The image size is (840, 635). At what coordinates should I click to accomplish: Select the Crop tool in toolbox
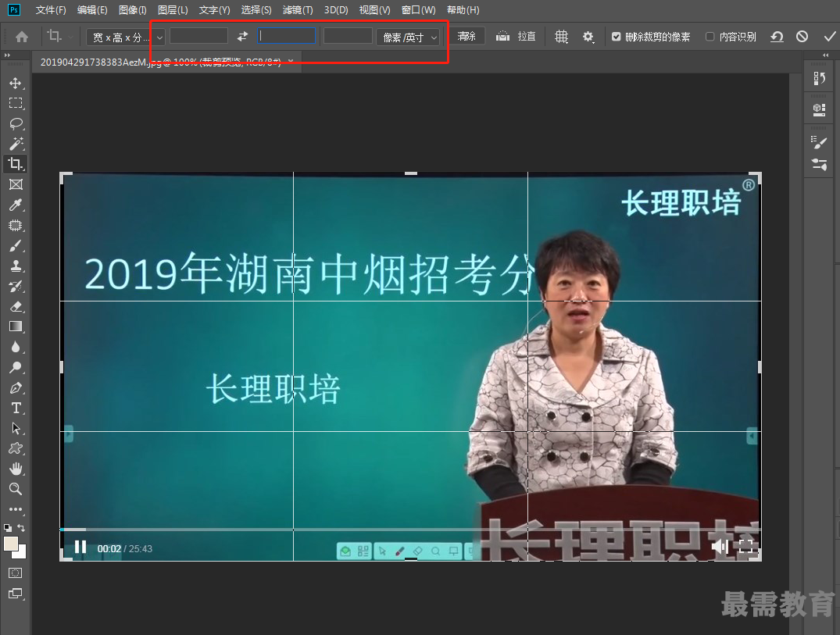coord(16,164)
